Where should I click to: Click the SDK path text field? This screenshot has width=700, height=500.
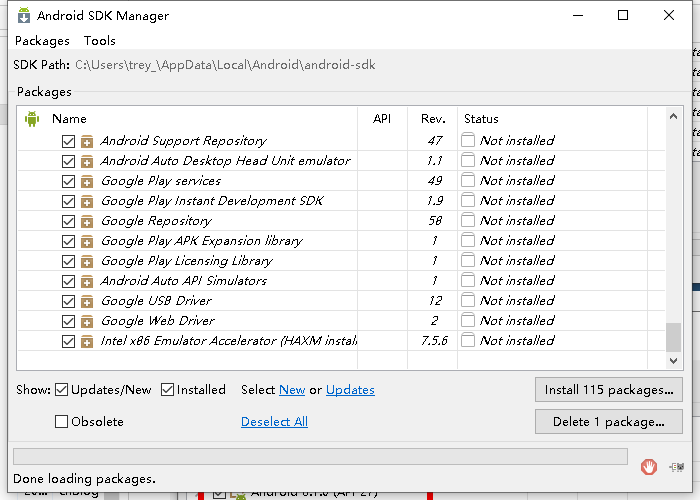tap(225, 65)
